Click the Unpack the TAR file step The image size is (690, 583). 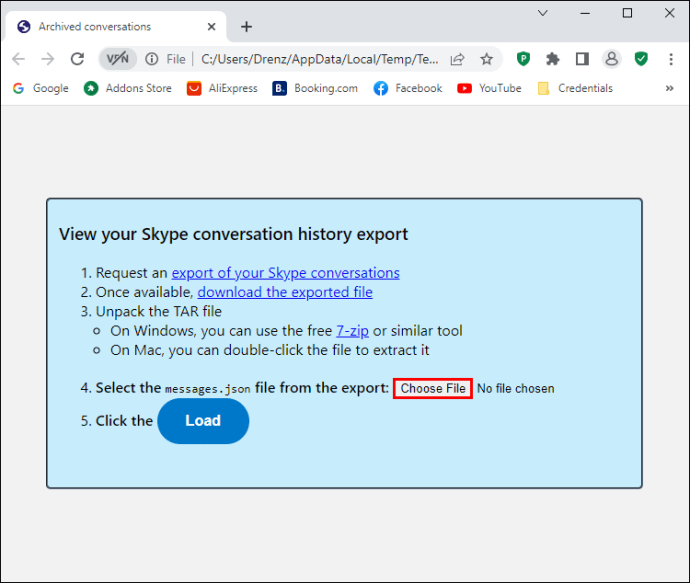click(158, 312)
